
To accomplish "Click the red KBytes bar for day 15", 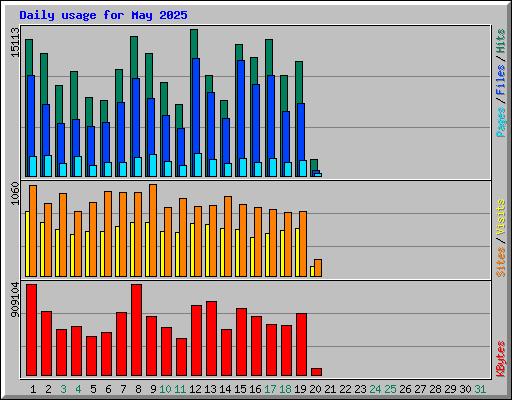I will click(242, 342).
